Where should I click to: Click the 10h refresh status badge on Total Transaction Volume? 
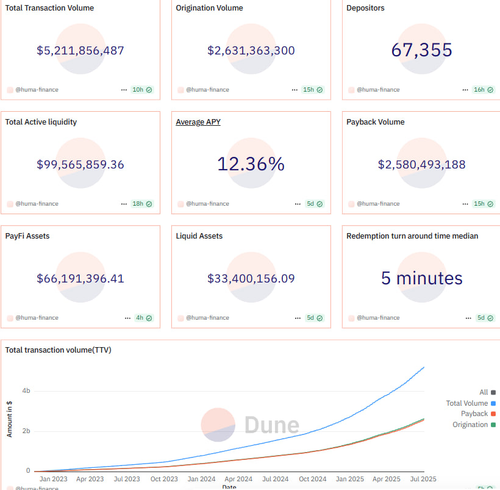pyautogui.click(x=142, y=90)
